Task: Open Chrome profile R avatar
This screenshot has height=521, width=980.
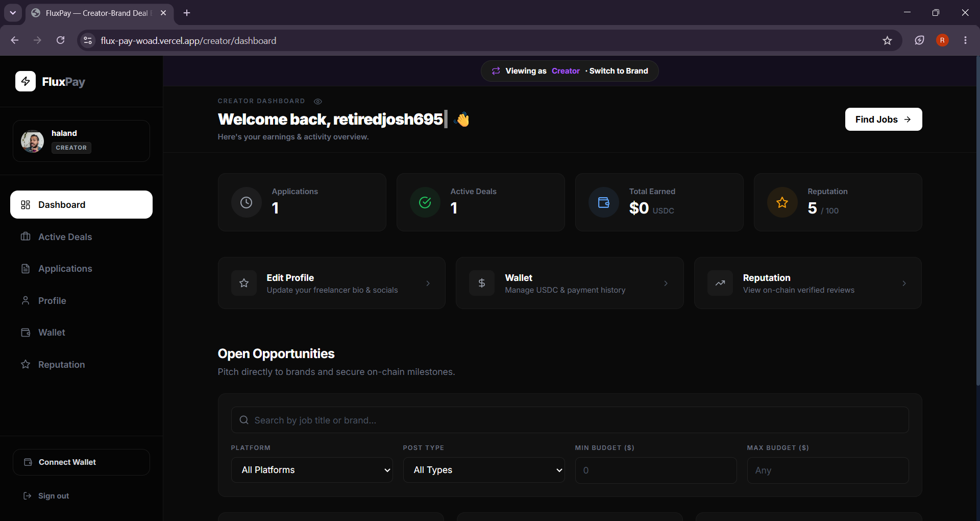Action: tap(942, 40)
